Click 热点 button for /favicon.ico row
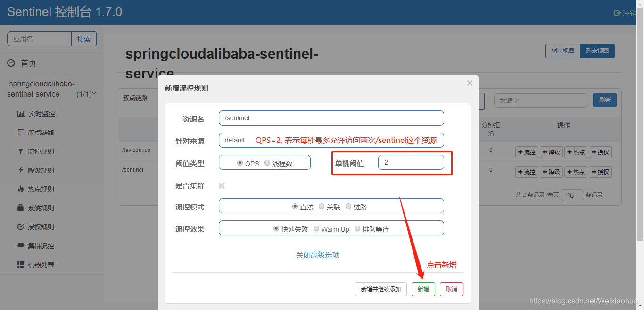The height and width of the screenshot is (310, 644). click(576, 152)
